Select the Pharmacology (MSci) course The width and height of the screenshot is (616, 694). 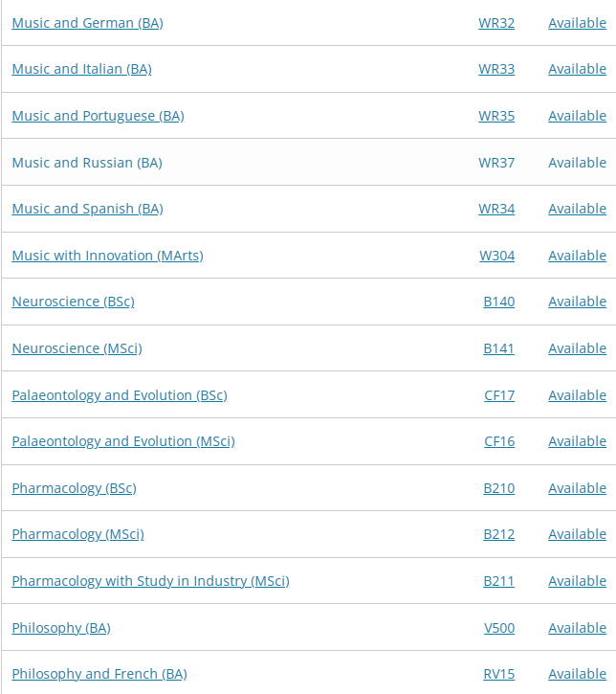click(x=77, y=535)
